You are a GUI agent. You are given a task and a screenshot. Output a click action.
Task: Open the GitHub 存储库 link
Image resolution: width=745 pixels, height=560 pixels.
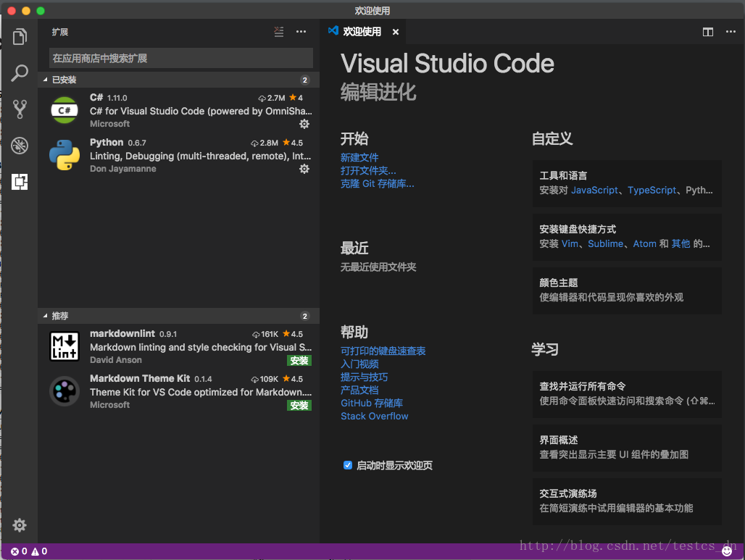[372, 403]
